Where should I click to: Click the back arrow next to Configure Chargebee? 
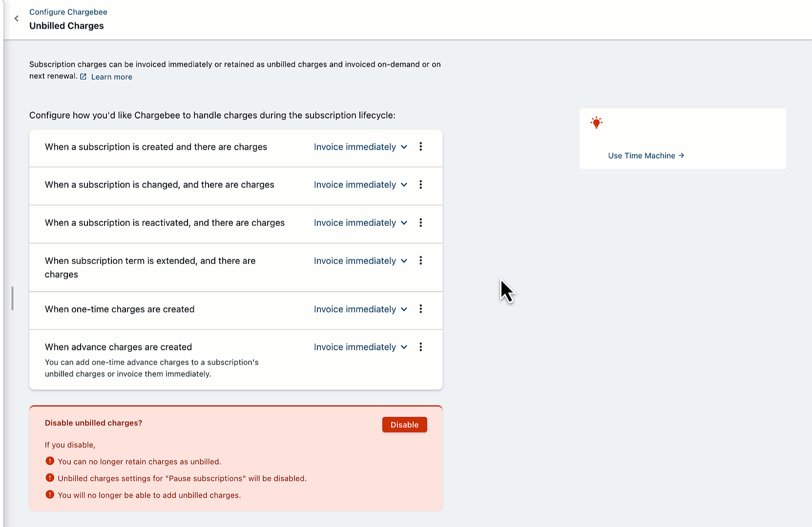pyautogui.click(x=17, y=19)
